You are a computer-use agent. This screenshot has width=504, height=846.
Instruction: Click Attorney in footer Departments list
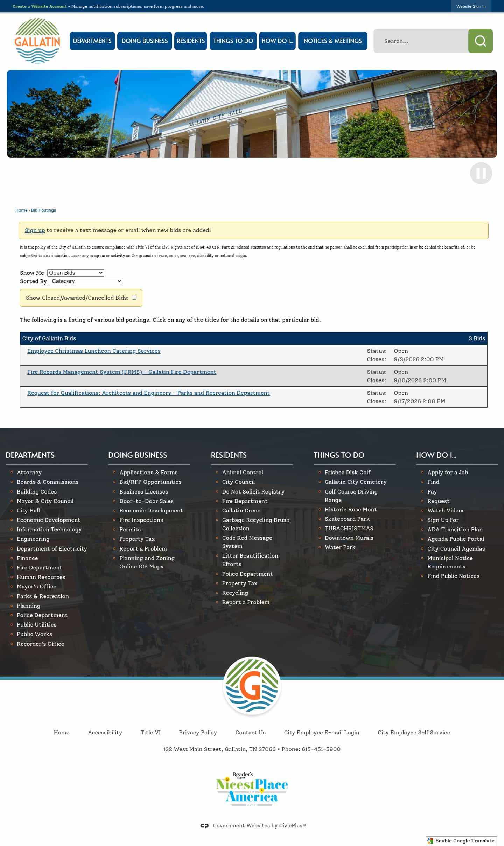click(x=29, y=473)
